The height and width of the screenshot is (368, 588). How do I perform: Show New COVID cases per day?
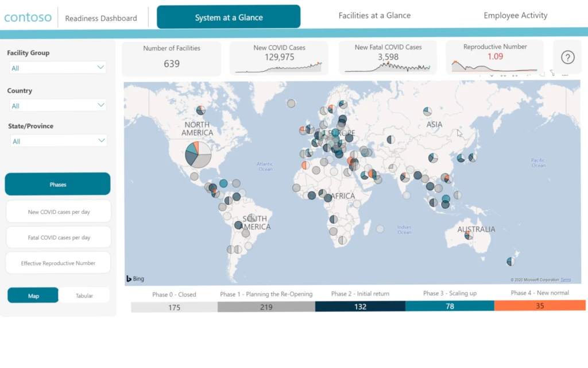coord(59,212)
